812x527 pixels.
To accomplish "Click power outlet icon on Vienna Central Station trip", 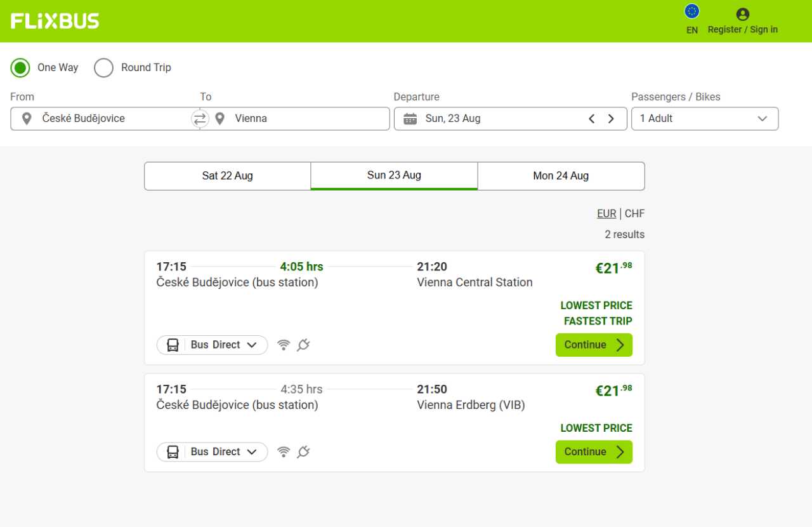I will [303, 345].
